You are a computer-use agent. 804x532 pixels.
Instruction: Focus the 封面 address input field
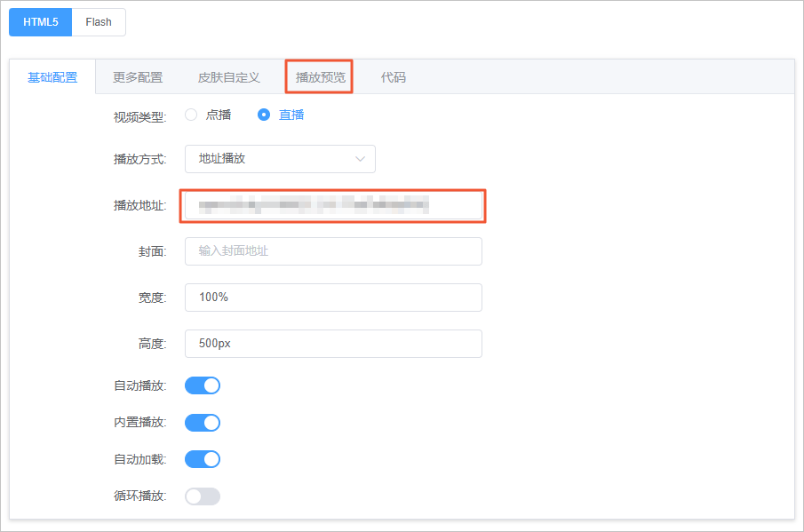tap(333, 251)
